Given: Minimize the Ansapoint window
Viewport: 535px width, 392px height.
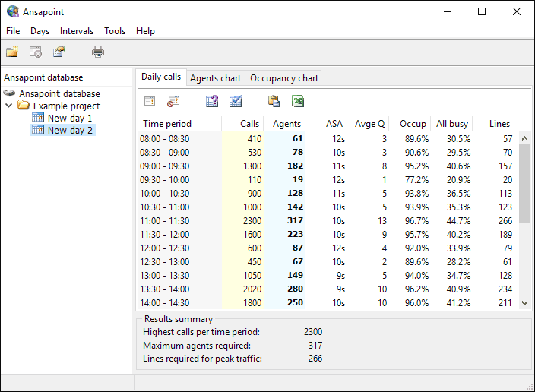Looking at the screenshot, I should [448, 11].
